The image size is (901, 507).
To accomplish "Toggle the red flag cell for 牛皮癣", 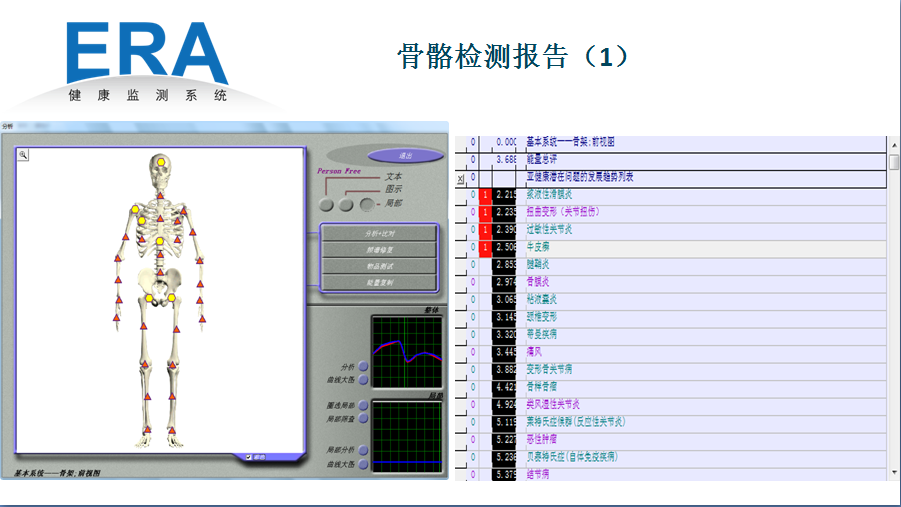I will tap(486, 248).
